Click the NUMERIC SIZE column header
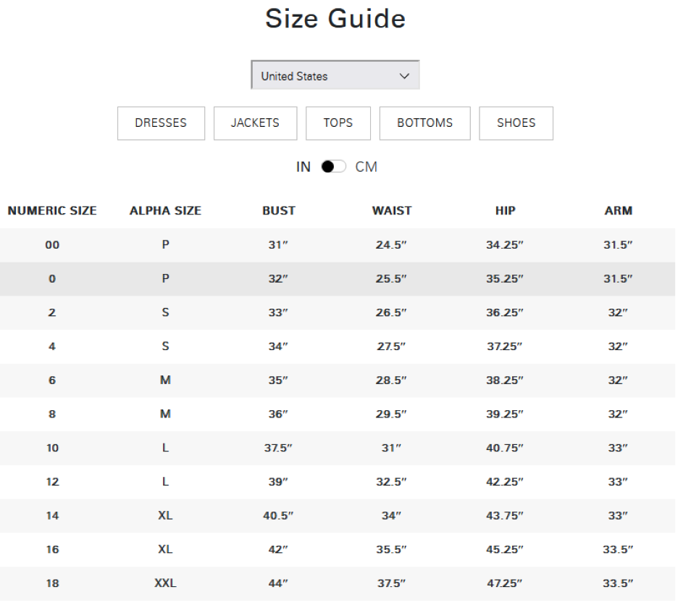 52,211
